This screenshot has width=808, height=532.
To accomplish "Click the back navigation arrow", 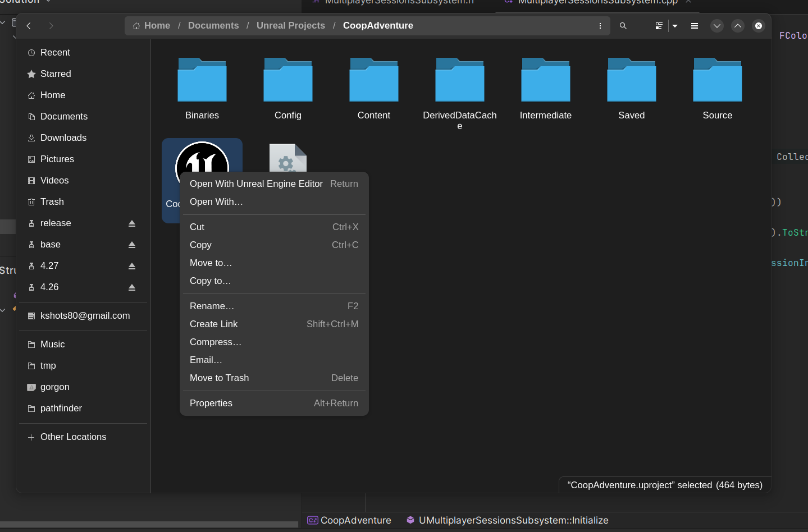I will click(29, 25).
